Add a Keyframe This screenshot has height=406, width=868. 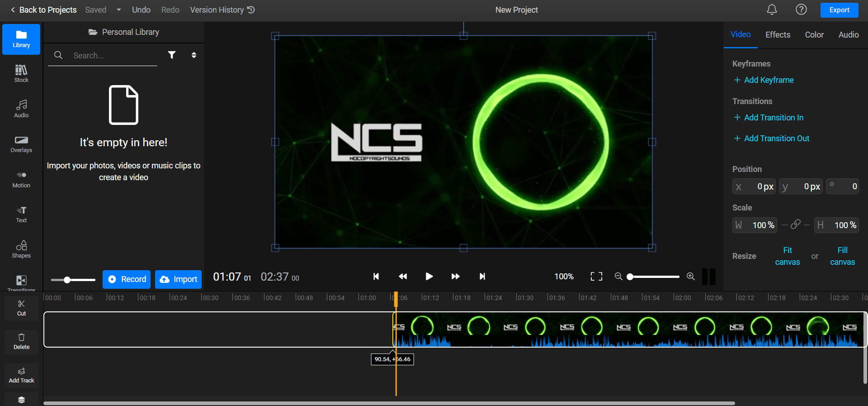point(764,80)
